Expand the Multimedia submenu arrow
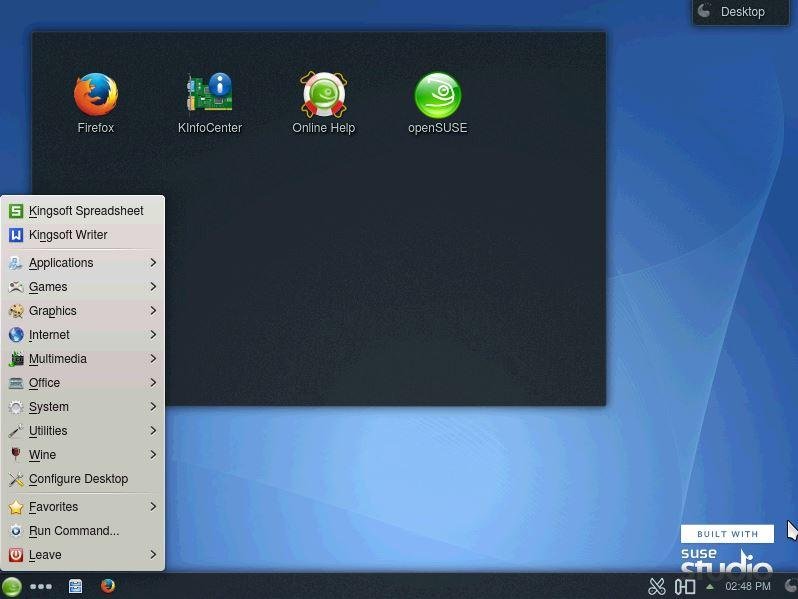Viewport: 798px width, 599px height. [153, 359]
